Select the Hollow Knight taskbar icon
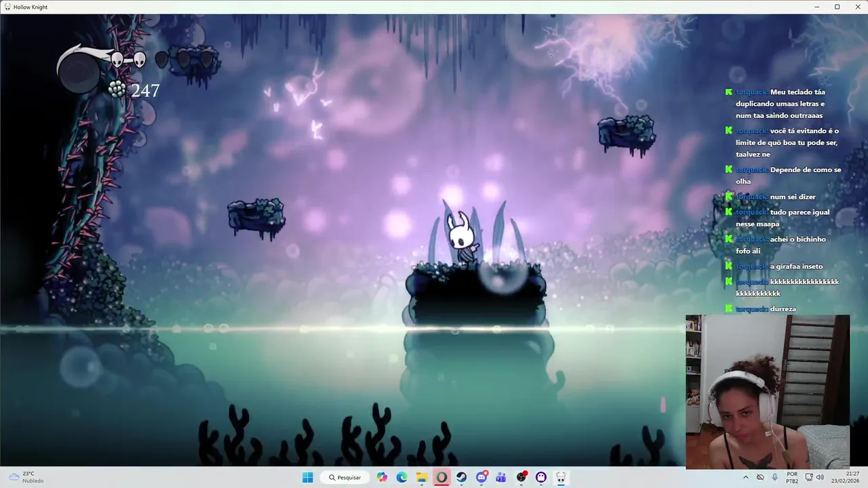Screen dimensions: 868x488 point(561,477)
